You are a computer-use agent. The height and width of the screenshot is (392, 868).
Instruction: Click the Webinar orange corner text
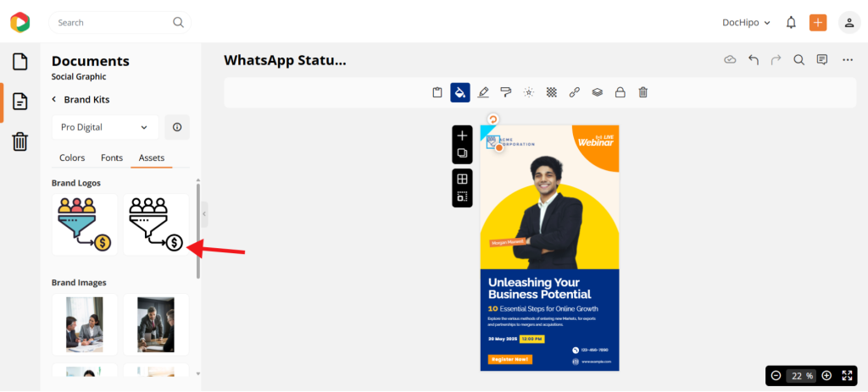point(596,142)
